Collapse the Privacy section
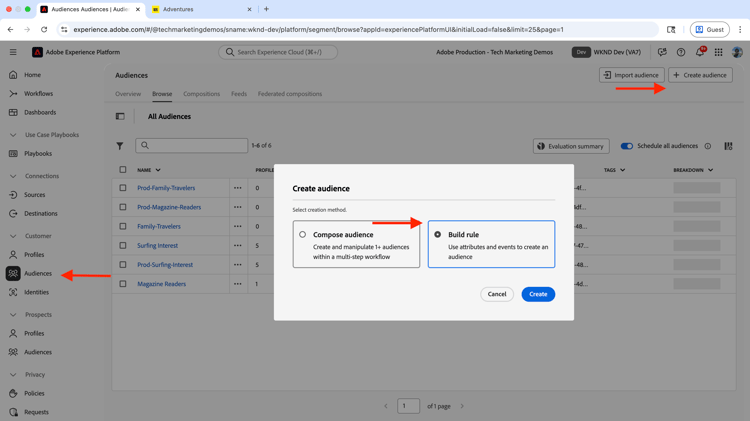 coord(13,375)
